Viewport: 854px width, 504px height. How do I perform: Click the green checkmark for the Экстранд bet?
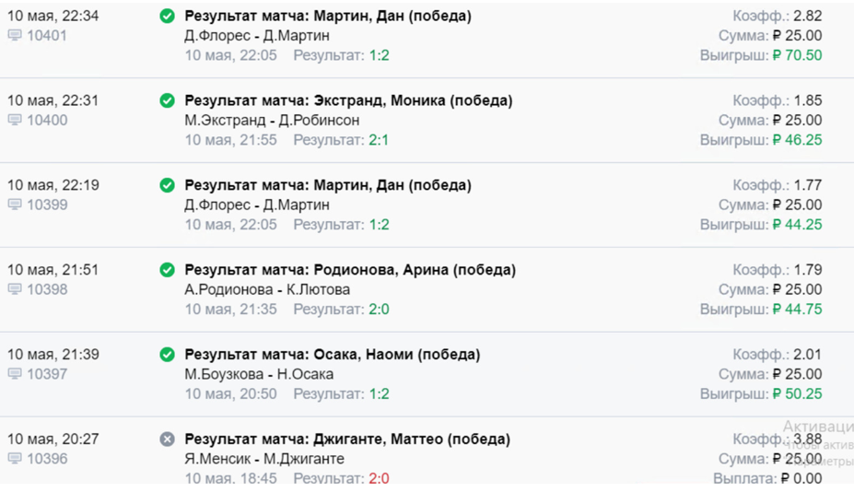[x=167, y=100]
